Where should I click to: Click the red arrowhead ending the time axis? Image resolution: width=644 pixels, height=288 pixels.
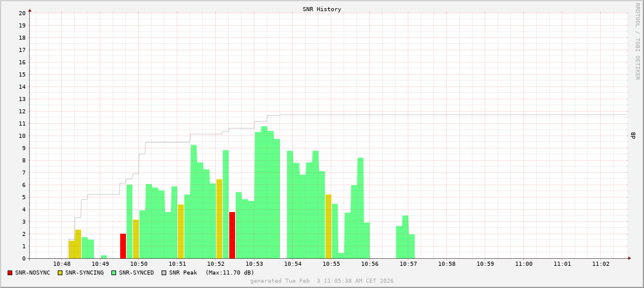[629, 258]
